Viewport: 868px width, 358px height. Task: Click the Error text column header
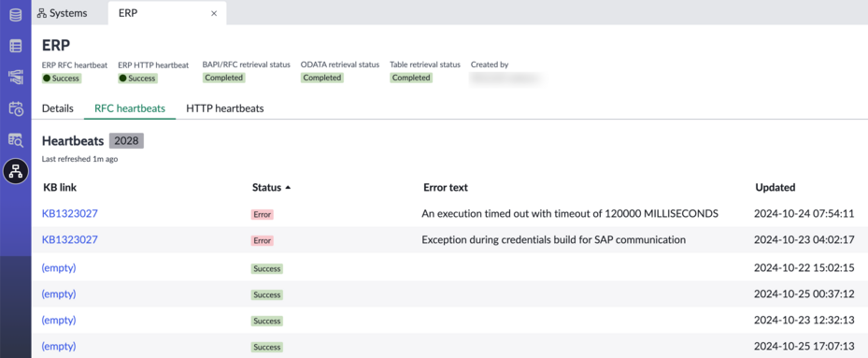446,187
